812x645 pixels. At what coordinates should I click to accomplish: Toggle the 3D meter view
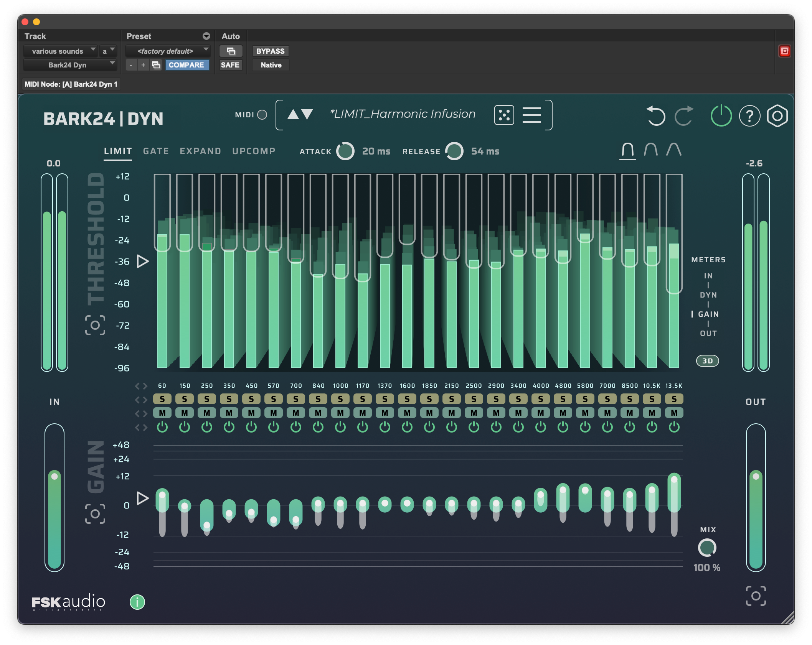pos(707,361)
